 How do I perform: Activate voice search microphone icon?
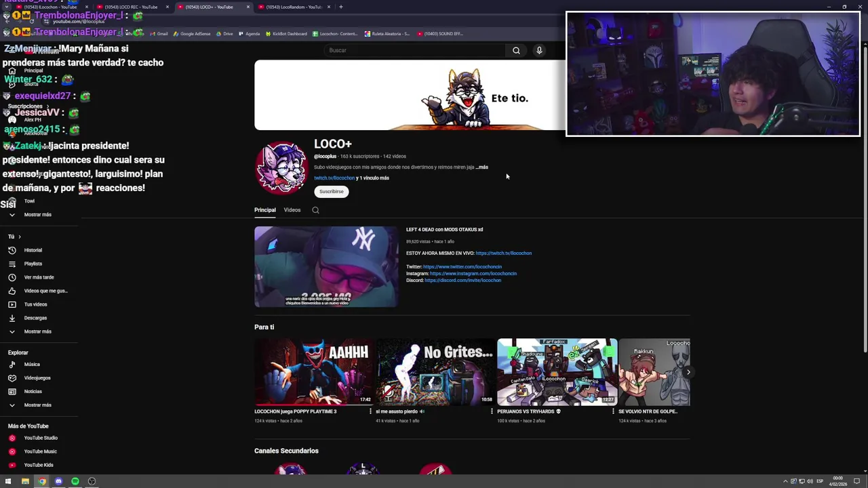[x=539, y=50]
